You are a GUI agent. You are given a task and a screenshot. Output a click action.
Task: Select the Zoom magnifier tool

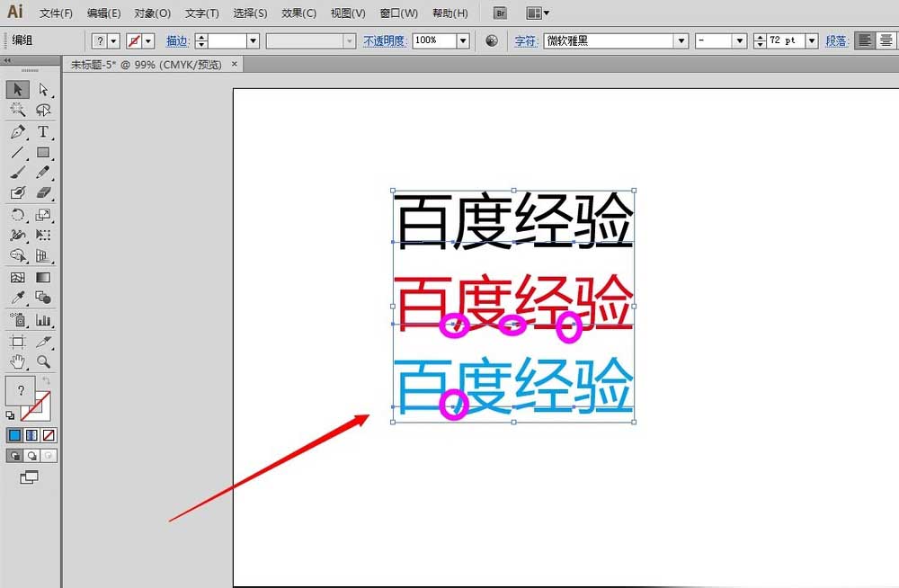click(x=43, y=362)
